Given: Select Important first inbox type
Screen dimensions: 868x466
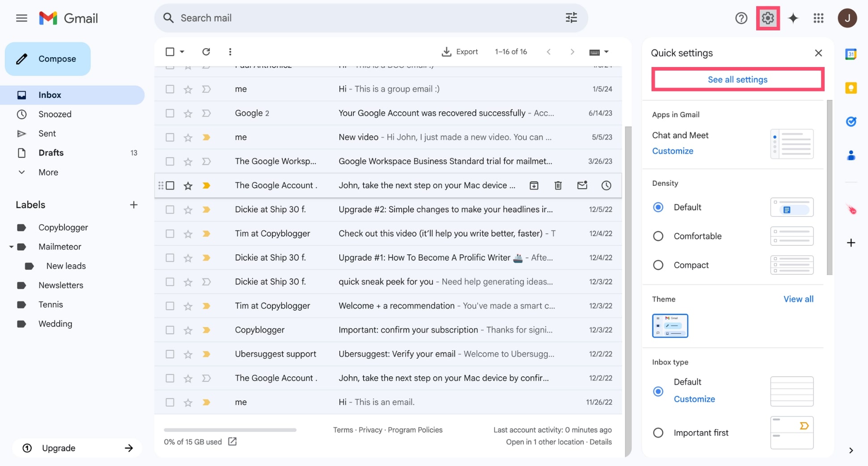Looking at the screenshot, I should (658, 433).
